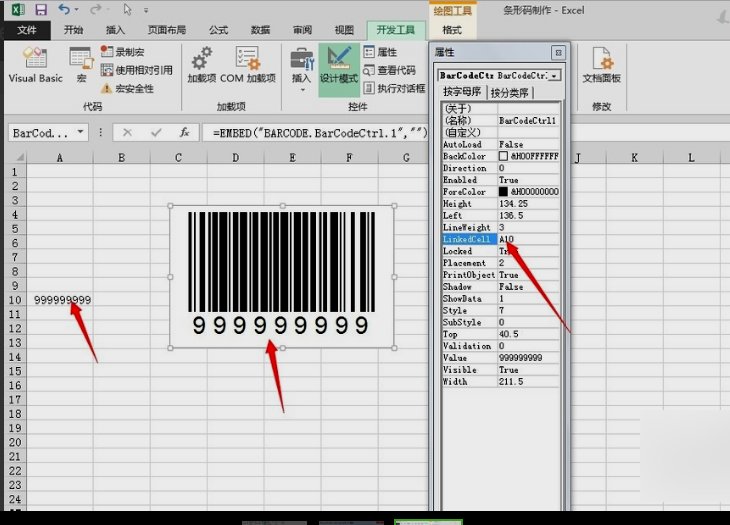Switch to the Insert (插入) ribbon tab

point(115,30)
